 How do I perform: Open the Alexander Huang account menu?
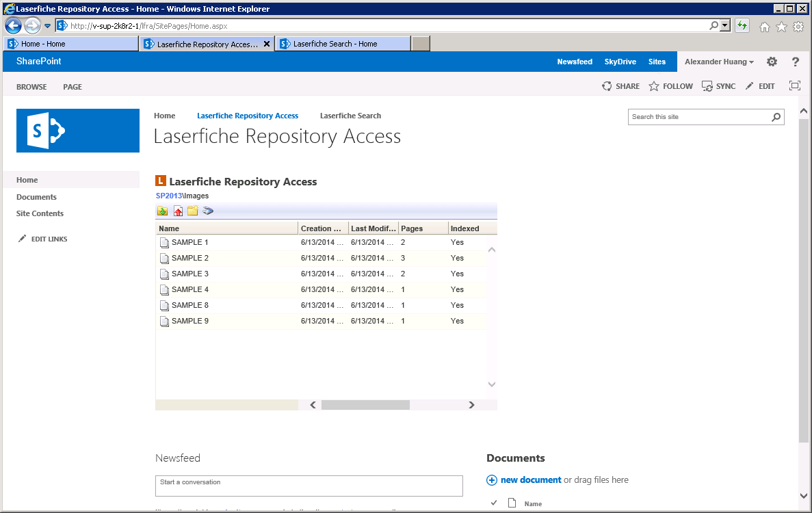(x=719, y=62)
